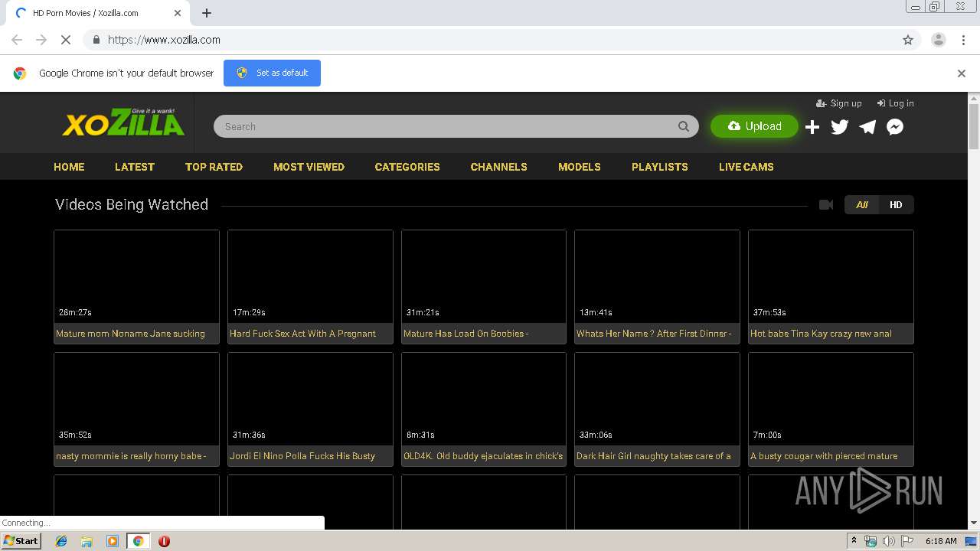Click the Log in link
Viewport: 980px width, 551px height.
click(895, 103)
